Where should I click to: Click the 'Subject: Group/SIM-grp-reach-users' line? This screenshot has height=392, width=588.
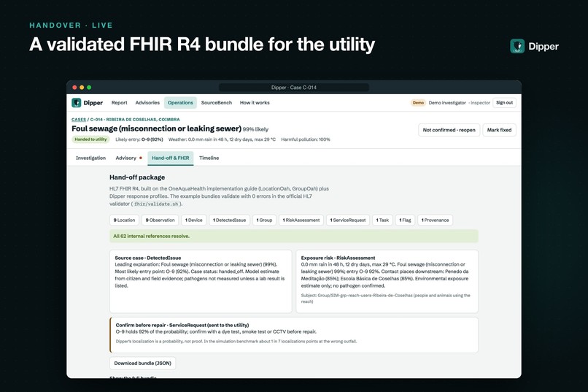tap(385, 299)
